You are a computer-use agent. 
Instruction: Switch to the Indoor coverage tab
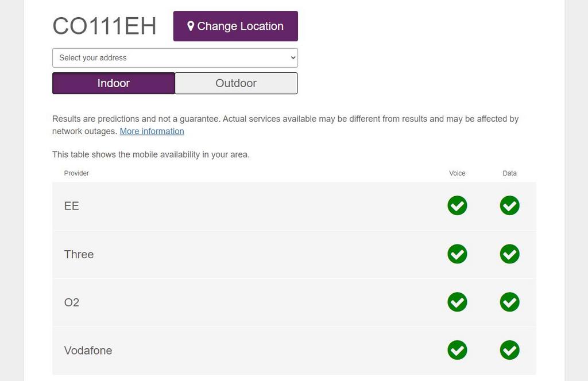pos(114,83)
